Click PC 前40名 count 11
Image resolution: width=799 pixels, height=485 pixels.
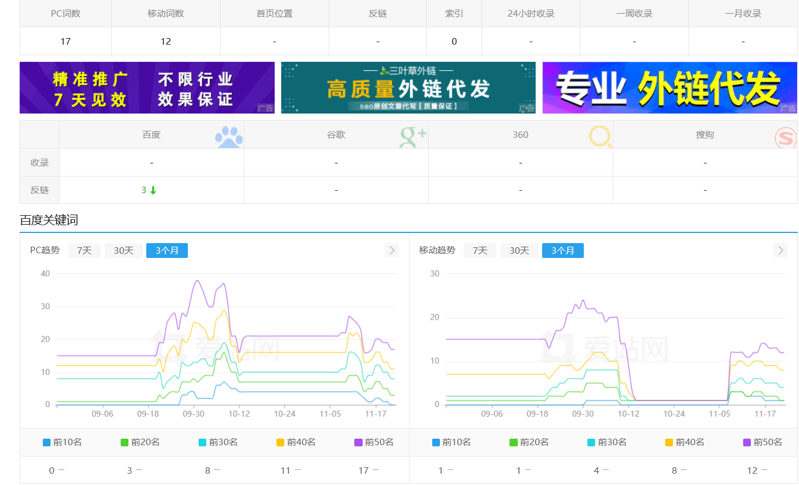point(285,471)
